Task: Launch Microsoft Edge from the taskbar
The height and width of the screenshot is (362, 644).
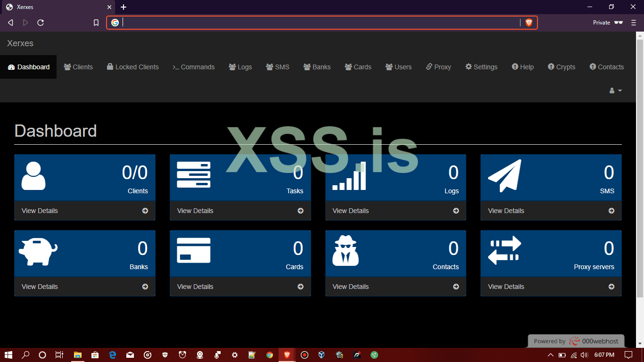Action: (112, 355)
